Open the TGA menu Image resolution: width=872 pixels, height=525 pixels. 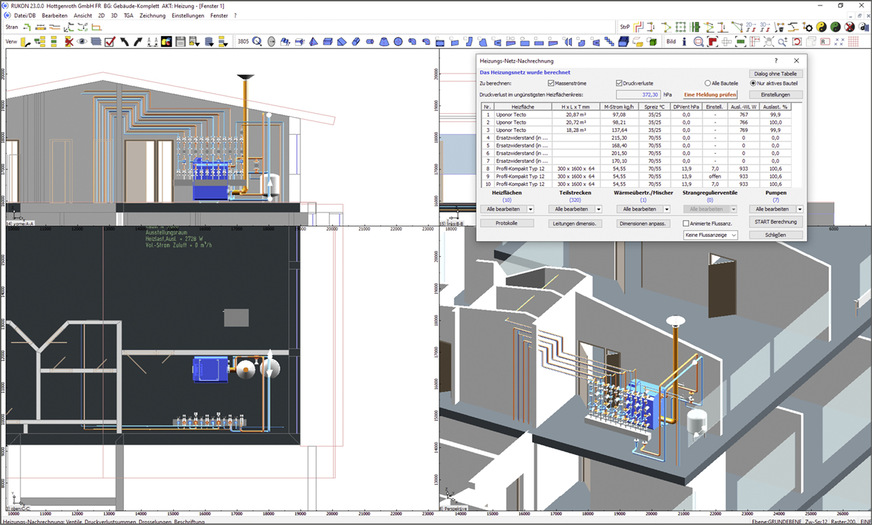[x=128, y=16]
